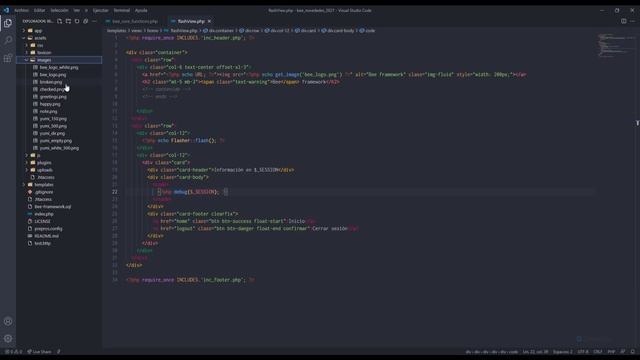Click the PHP language mode in the status bar
Image resolution: width=640 pixels, height=360 pixels.
[611, 351]
